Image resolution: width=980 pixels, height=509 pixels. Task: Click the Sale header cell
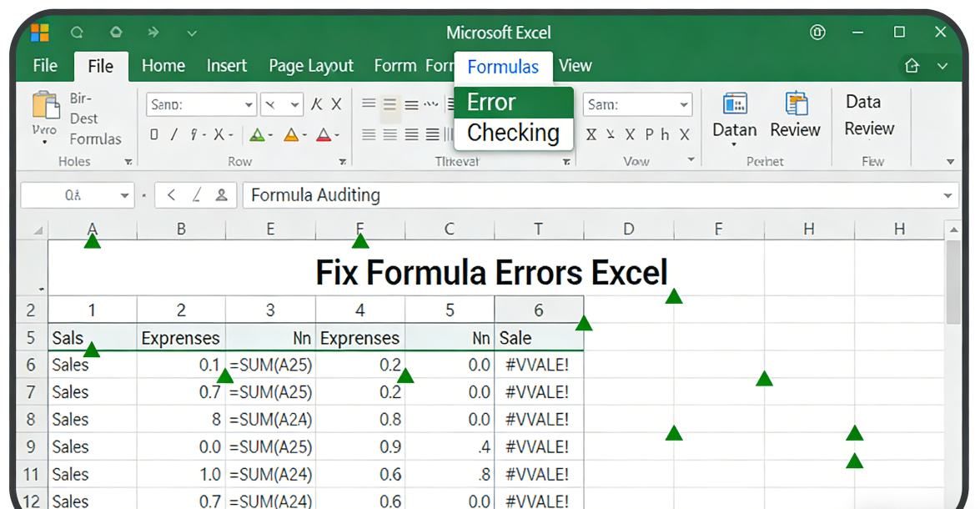coord(538,338)
